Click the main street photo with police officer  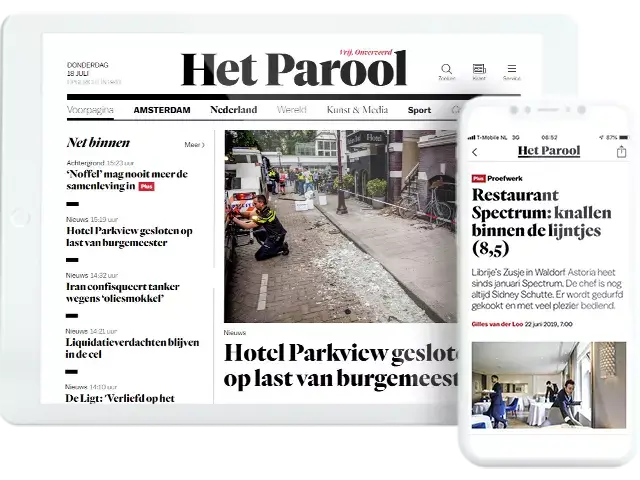pyautogui.click(x=340, y=227)
